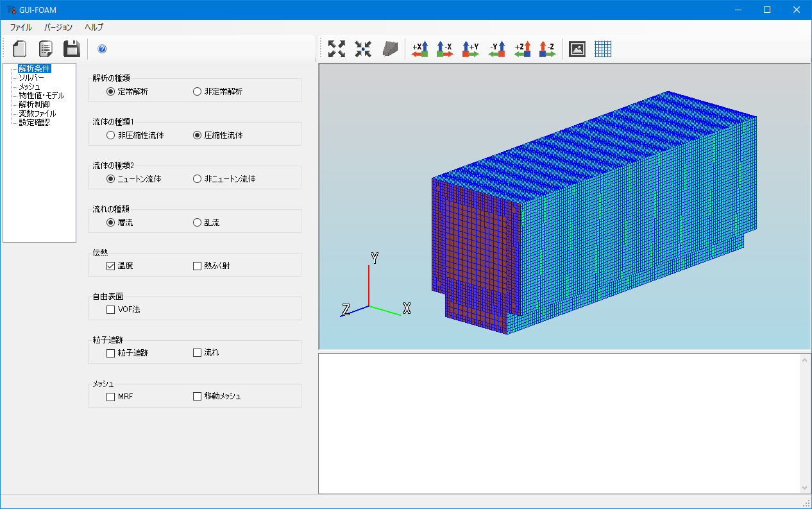Screen dimensions: 812x509
Task: Toggle the mesh grid display
Action: (x=603, y=49)
